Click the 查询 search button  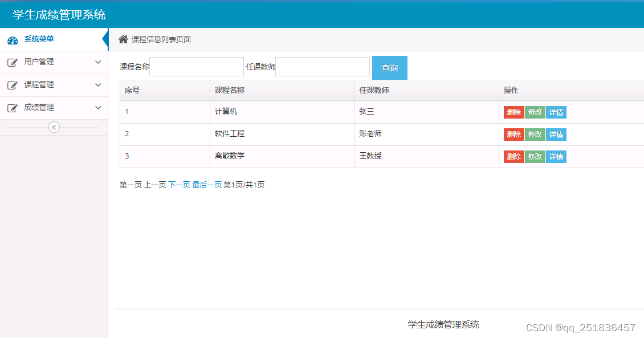[x=390, y=68]
